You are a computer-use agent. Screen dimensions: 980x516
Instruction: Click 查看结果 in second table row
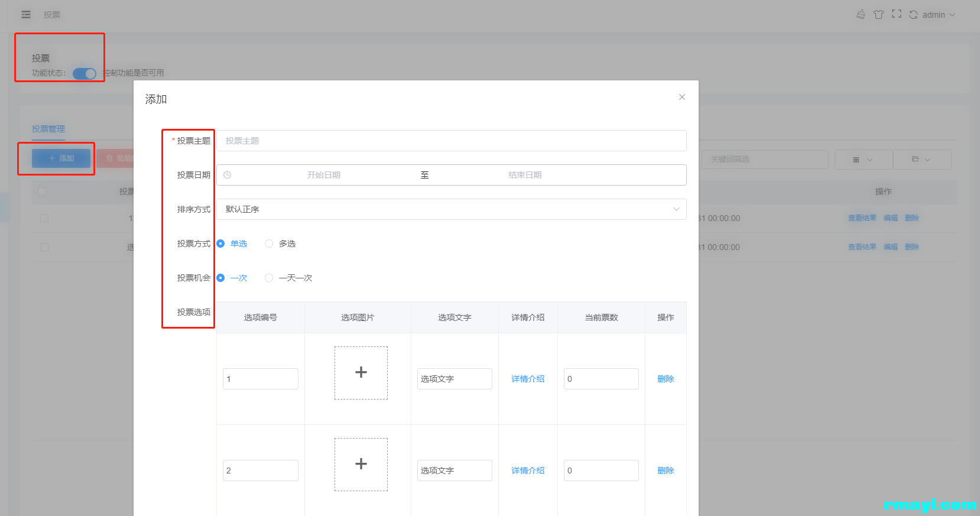pos(862,247)
